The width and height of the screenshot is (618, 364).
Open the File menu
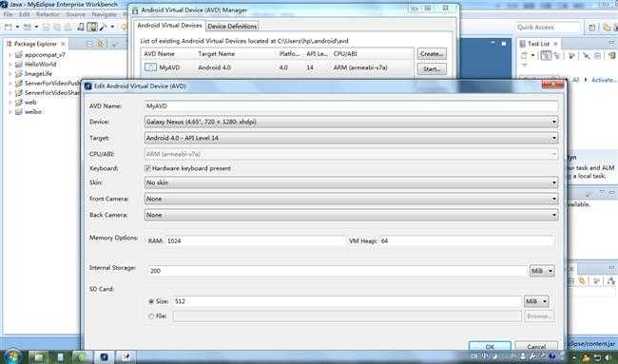[8, 14]
